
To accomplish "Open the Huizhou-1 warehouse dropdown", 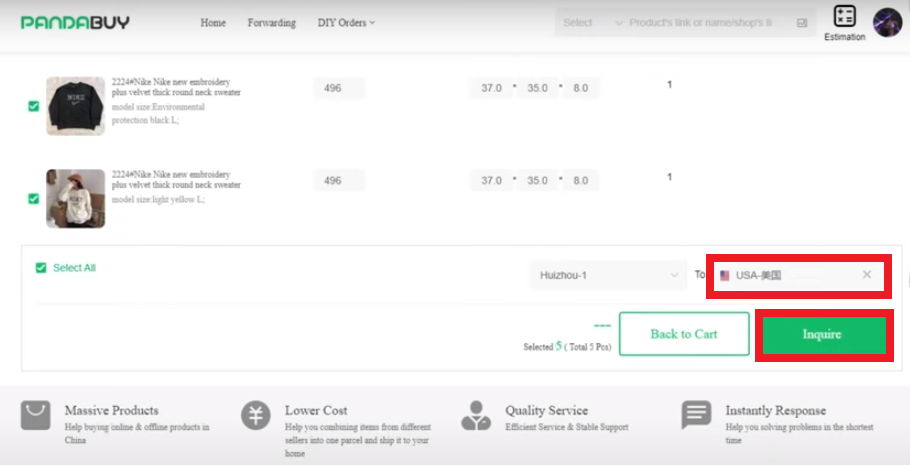I will [608, 275].
